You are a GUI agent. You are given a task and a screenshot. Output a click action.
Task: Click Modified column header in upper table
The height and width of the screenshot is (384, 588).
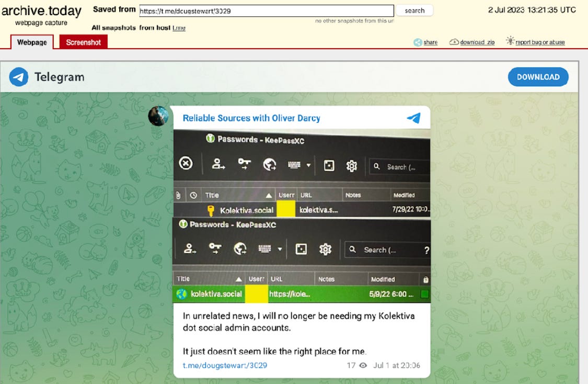point(410,195)
